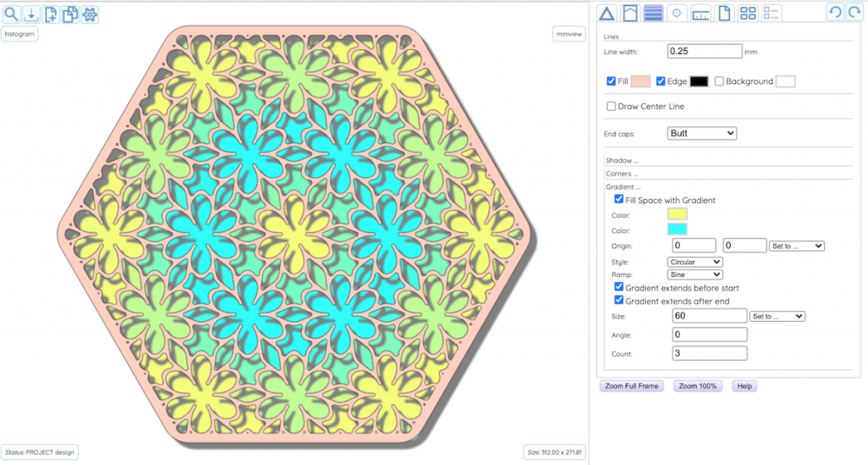Open the Origin Set to dropdown
This screenshot has width=868, height=465.
797,246
